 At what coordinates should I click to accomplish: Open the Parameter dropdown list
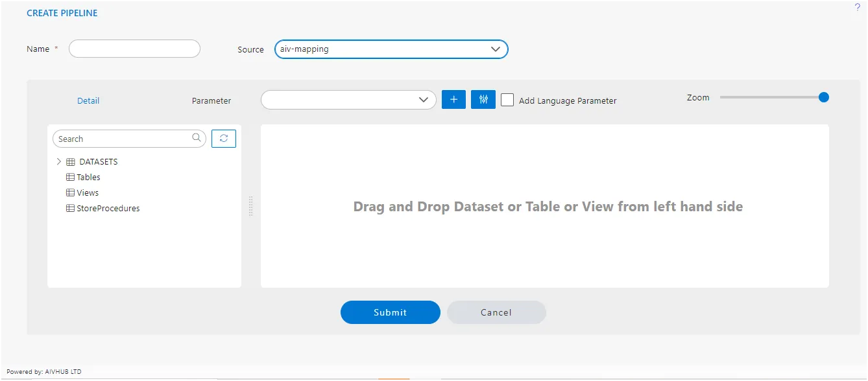coord(348,100)
